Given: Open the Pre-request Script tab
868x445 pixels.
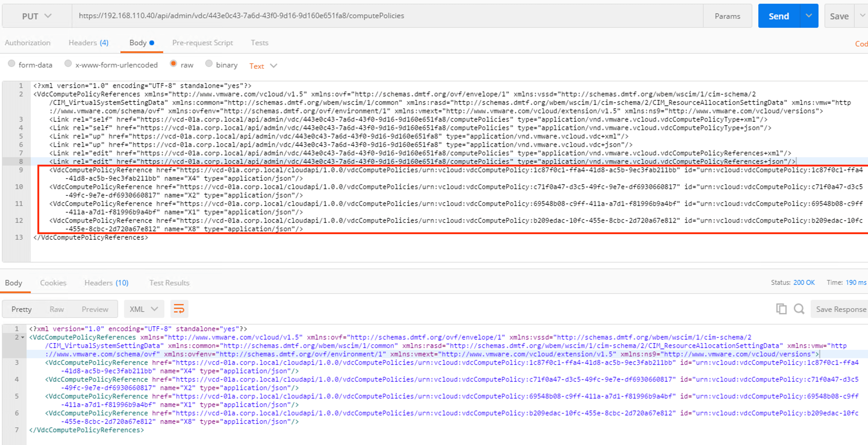Looking at the screenshot, I should pos(202,43).
